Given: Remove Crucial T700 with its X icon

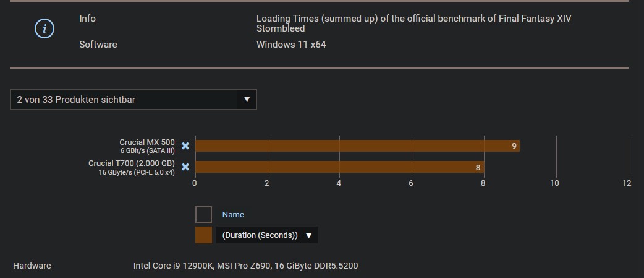Looking at the screenshot, I should 185,167.
